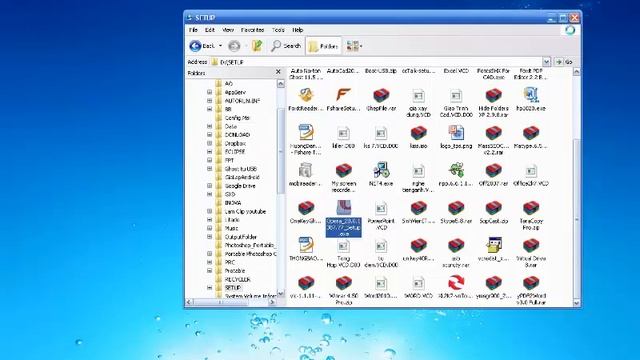This screenshot has height=360, width=640.
Task: Open the Tools menu
Action: [278, 30]
